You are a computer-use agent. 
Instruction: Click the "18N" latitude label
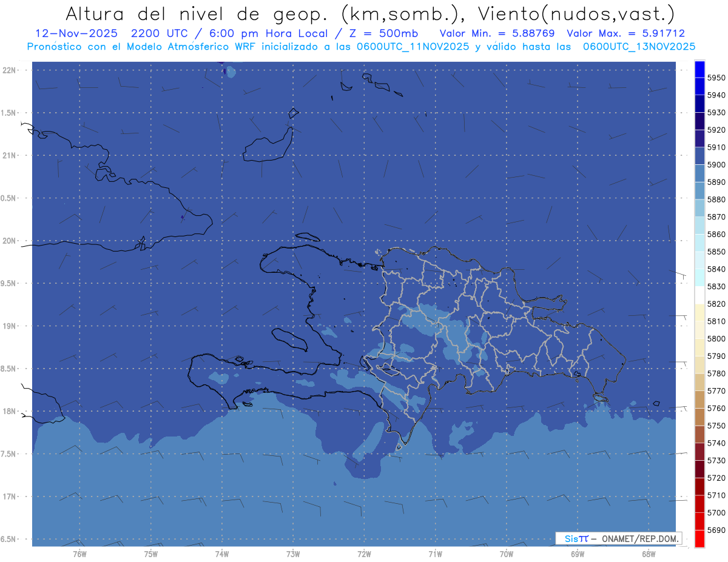point(8,411)
